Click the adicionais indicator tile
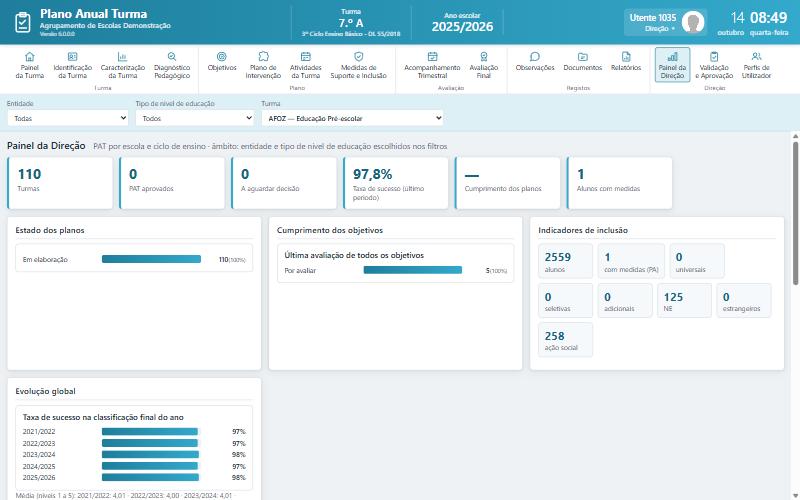Viewport: 800px width, 500px height. (625, 301)
